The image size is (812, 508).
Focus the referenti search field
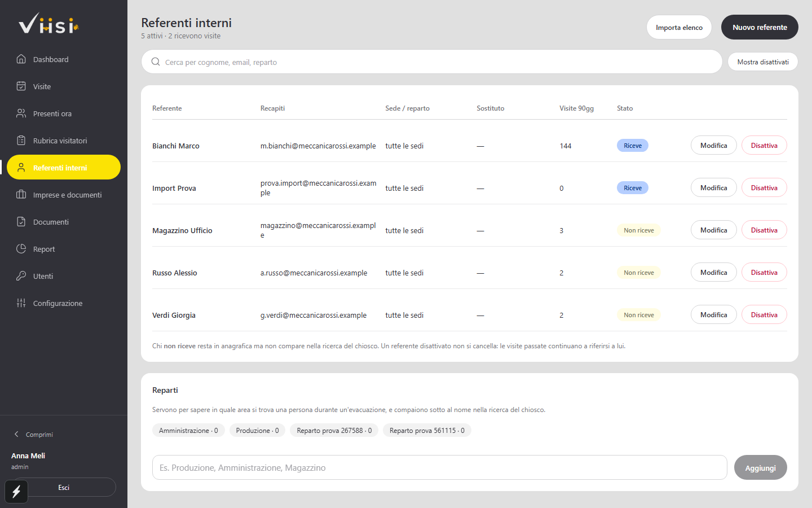coord(431,62)
